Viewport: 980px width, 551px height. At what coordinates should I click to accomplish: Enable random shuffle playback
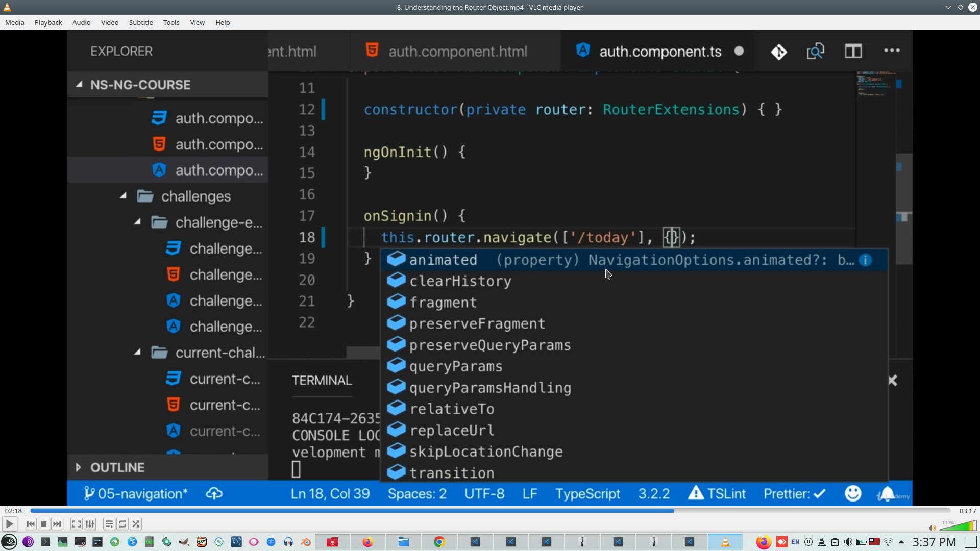pos(136,524)
